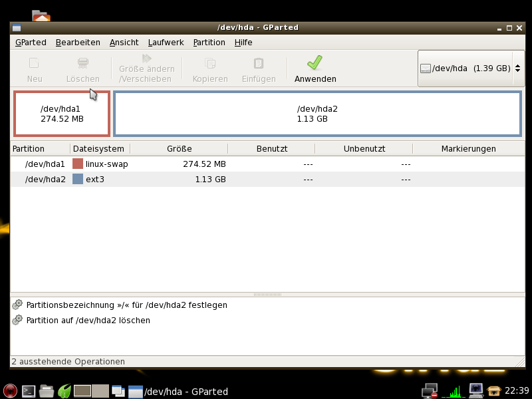Open the Hilfe menu
The height and width of the screenshot is (399, 532).
click(x=243, y=43)
